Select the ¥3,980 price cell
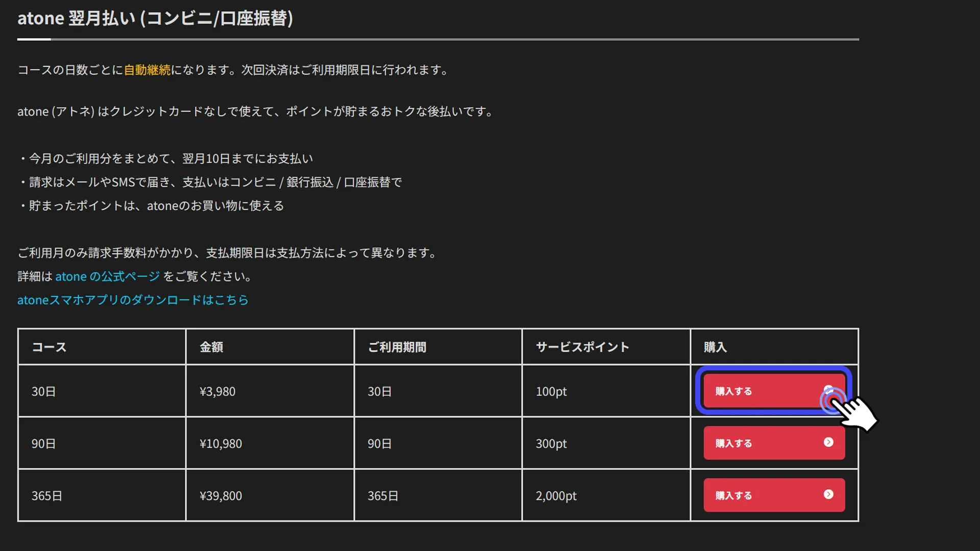Screen dimensions: 980x551 click(x=217, y=392)
